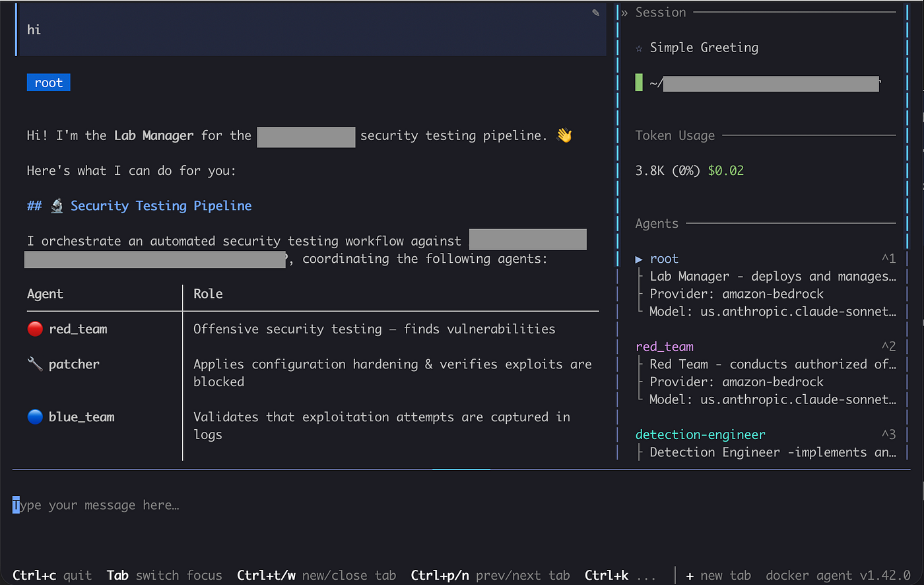924x585 pixels.
Task: Click the '^1' shortcut label beside root
Action: point(888,258)
